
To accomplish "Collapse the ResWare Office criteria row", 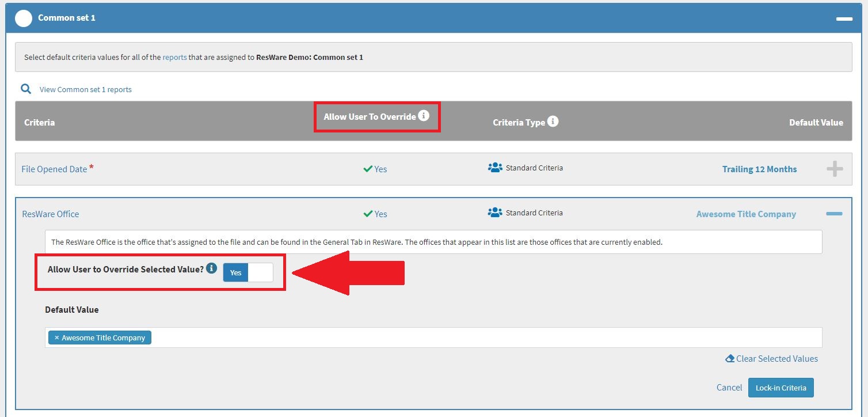I will click(x=833, y=213).
